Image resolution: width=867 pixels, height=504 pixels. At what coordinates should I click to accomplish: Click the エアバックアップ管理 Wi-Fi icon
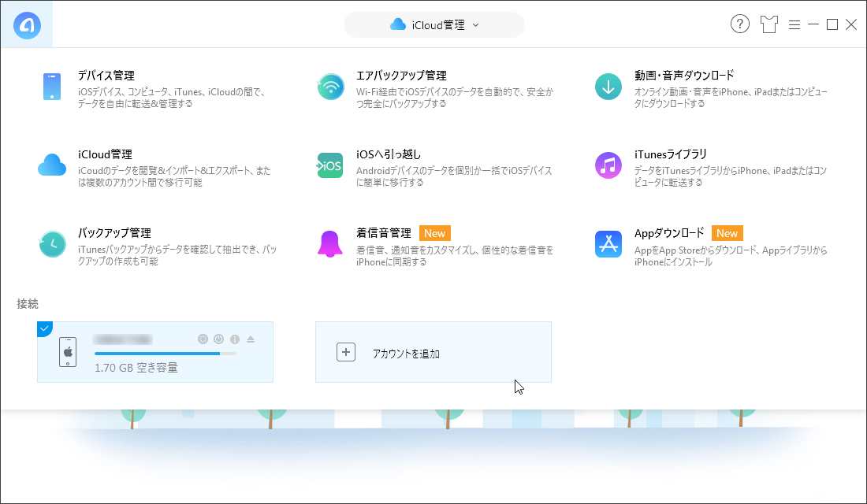tap(331, 87)
